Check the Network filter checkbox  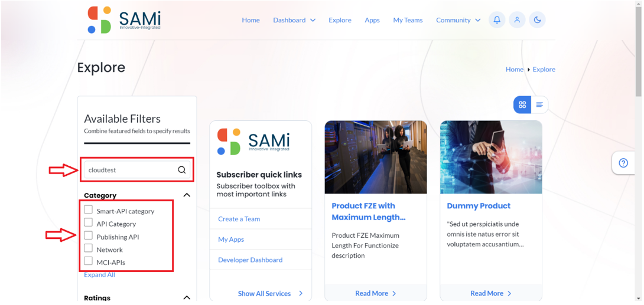point(88,248)
